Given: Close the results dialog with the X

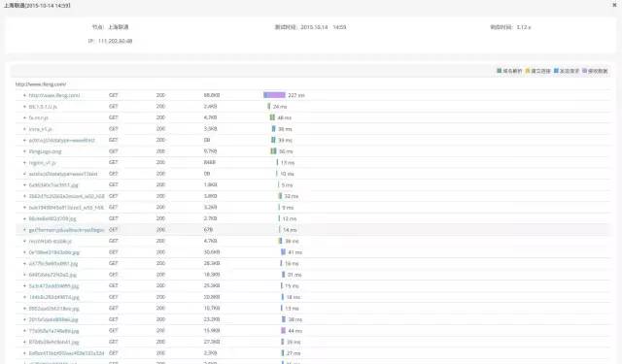Looking at the screenshot, I should (x=614, y=5).
